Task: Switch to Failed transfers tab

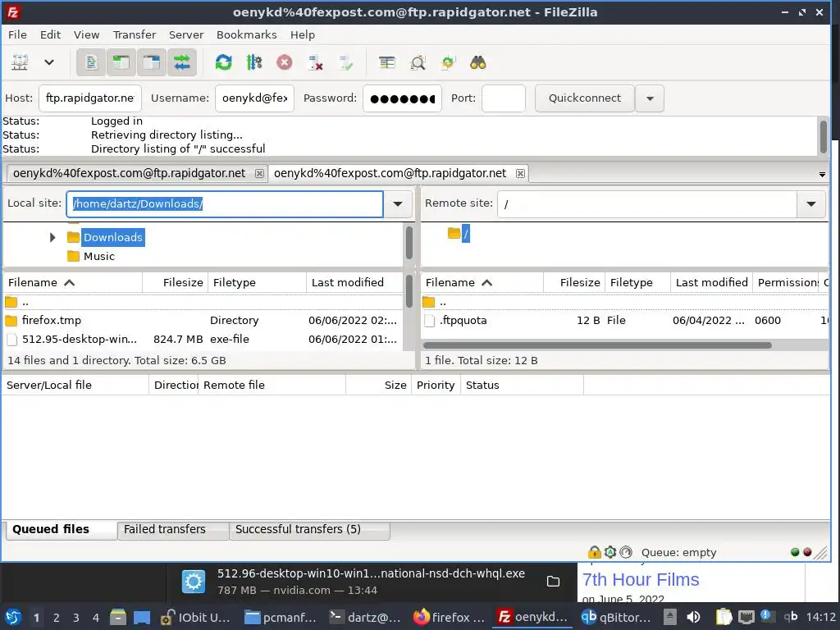Action: 172,529
